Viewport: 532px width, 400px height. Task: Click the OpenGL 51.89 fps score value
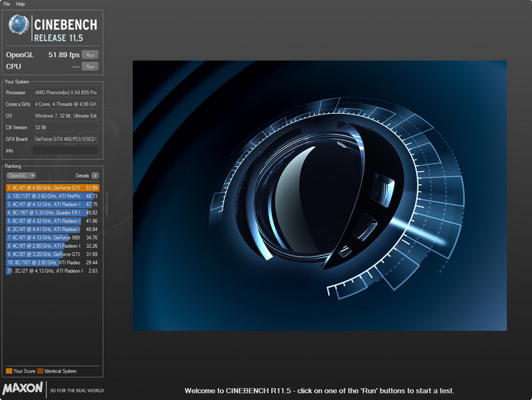click(x=64, y=55)
